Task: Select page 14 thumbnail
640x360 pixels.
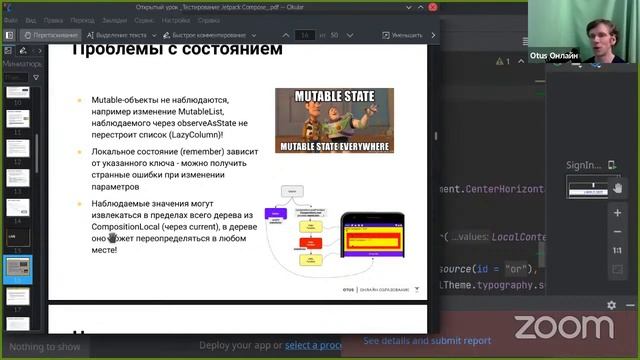Action: (x=18, y=207)
